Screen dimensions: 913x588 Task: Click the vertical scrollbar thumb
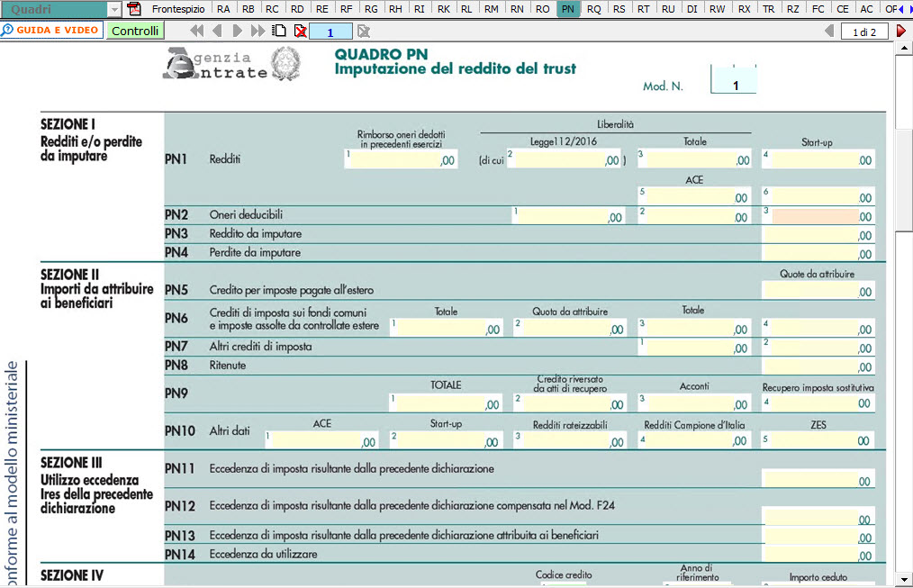[904, 178]
